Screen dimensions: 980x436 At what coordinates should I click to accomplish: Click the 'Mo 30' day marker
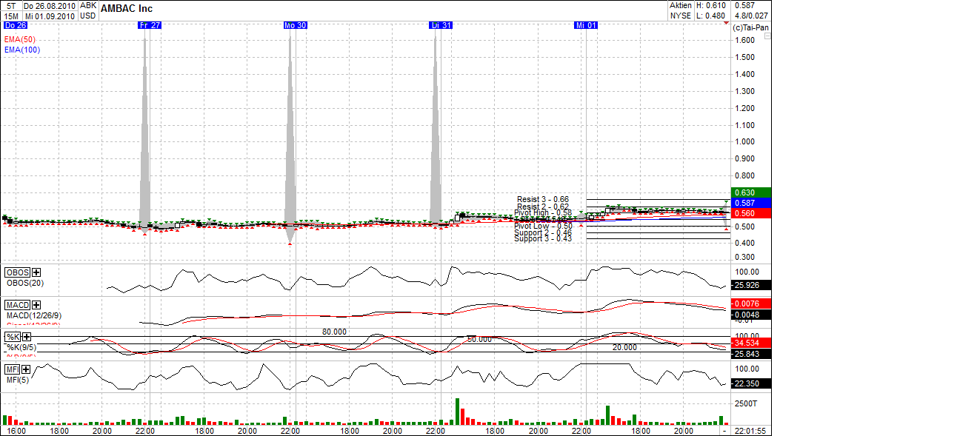point(295,25)
